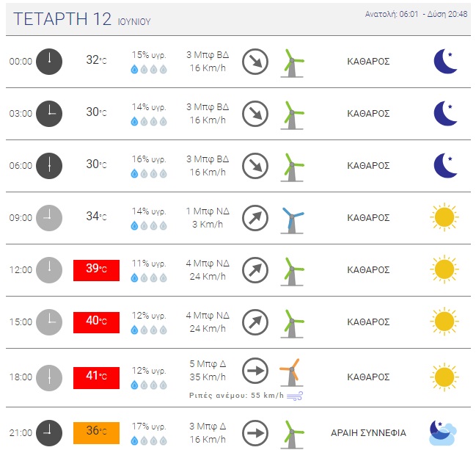Click the grey clock icon at 15:00
This screenshot has width=476, height=450.
click(49, 322)
